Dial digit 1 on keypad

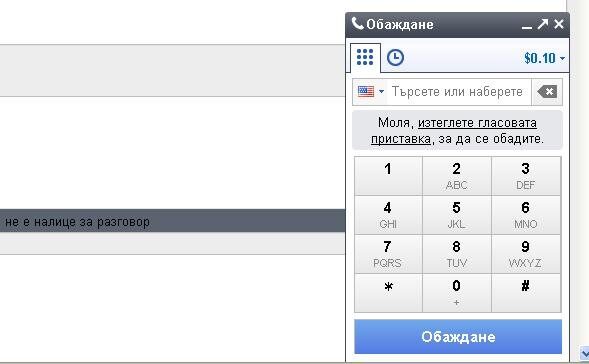pos(388,176)
